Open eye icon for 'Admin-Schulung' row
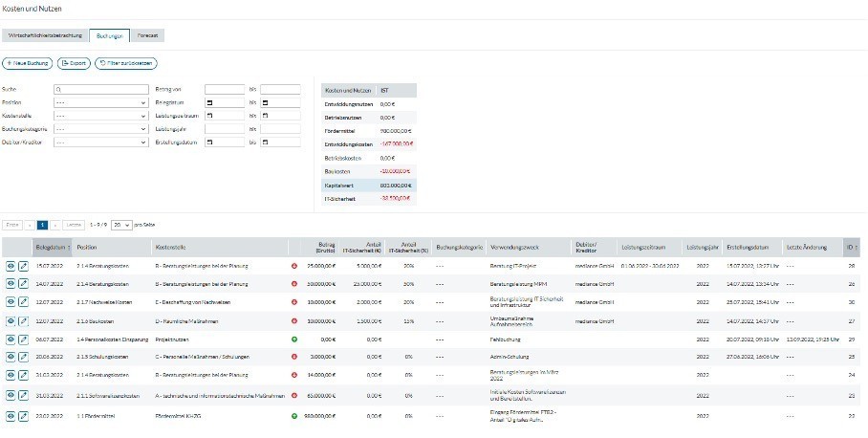 point(11,357)
